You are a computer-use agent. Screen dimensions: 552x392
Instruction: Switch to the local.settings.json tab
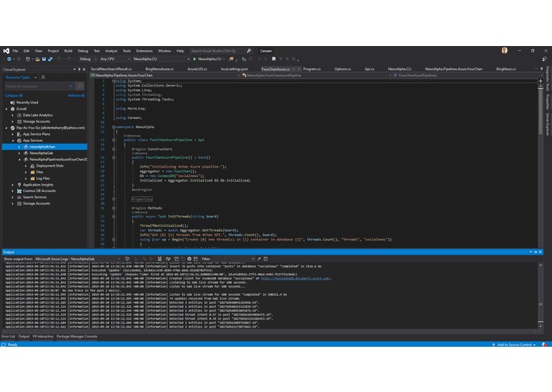[234, 69]
